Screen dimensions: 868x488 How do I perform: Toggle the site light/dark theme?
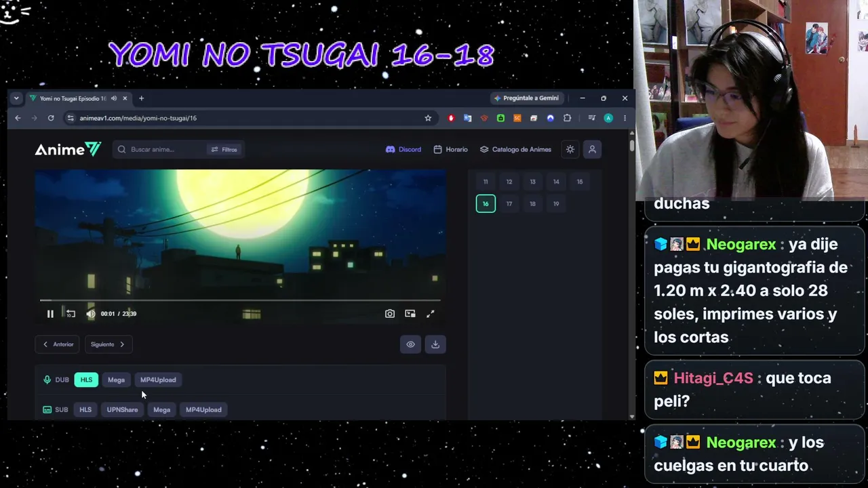[570, 149]
